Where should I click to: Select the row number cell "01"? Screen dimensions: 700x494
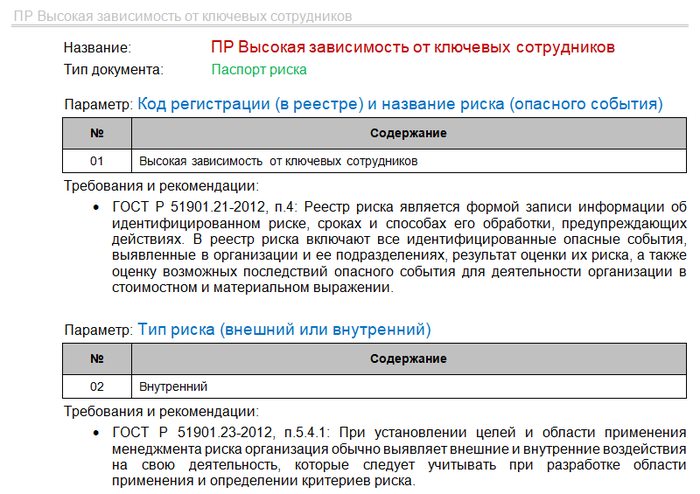coord(97,160)
